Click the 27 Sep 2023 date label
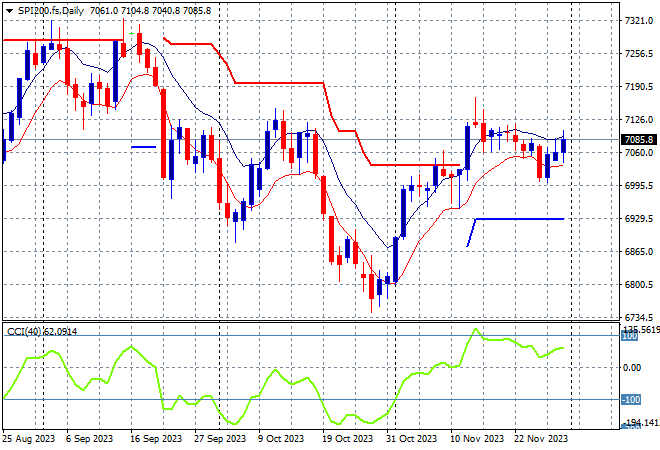Screen dimensions: 660x450 click(220, 439)
